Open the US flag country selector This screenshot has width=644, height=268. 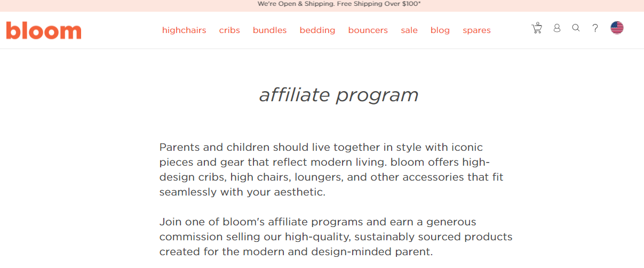617,28
